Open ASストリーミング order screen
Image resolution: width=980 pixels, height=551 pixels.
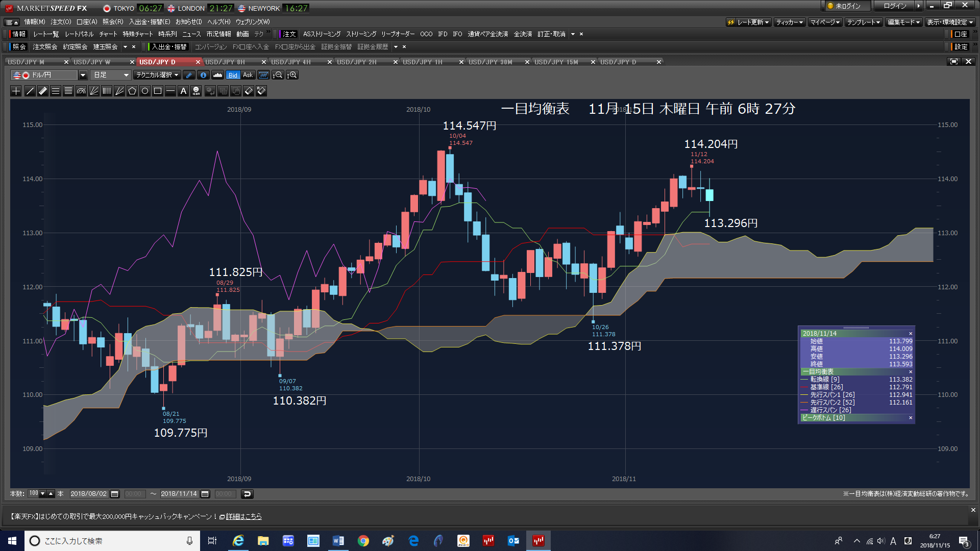click(x=322, y=34)
